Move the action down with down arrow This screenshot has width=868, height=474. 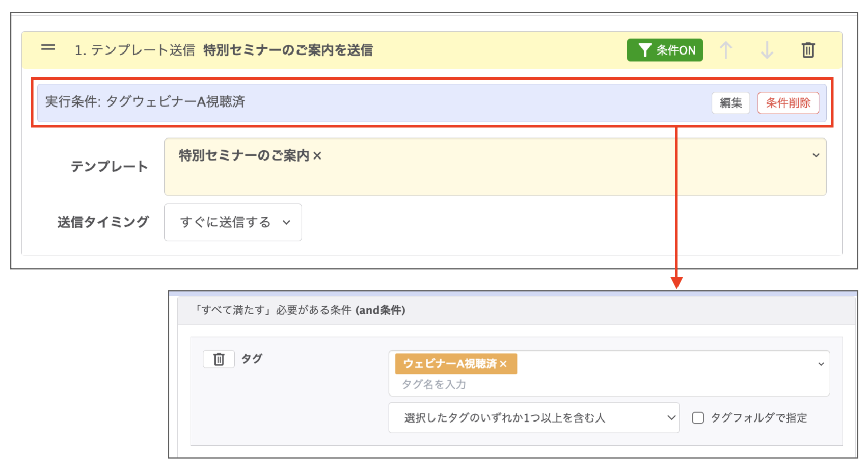point(767,50)
